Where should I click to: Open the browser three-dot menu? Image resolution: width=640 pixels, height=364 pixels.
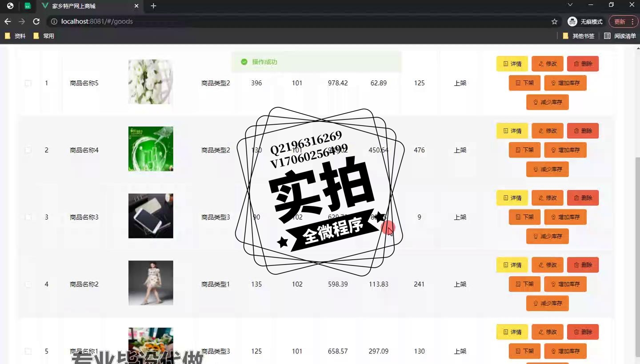pyautogui.click(x=633, y=21)
